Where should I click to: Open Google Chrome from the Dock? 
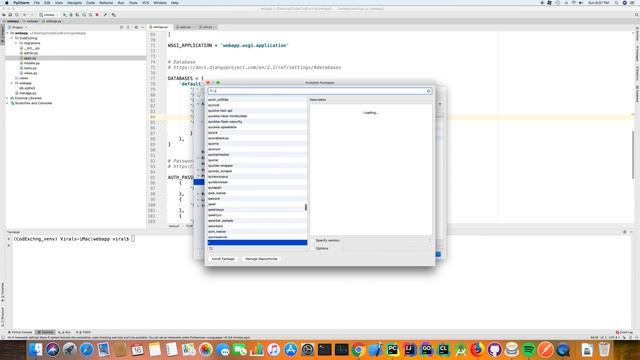click(358, 350)
